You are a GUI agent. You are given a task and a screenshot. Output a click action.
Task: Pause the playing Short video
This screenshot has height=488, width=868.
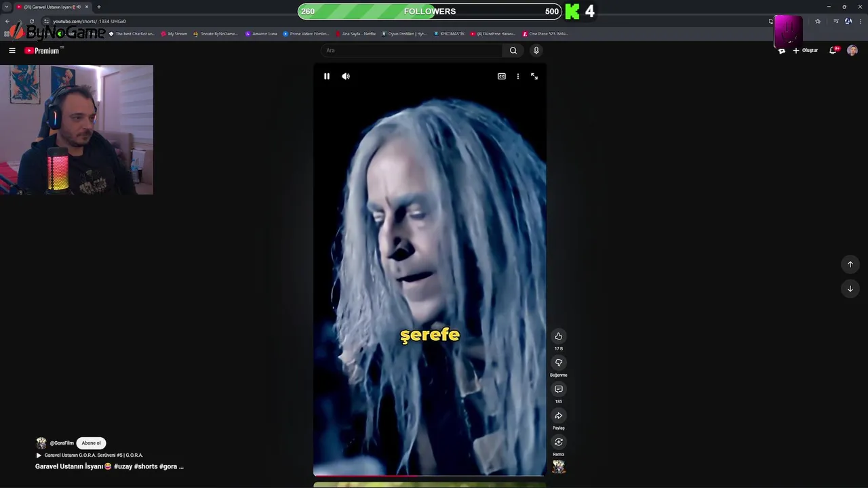[x=326, y=77]
